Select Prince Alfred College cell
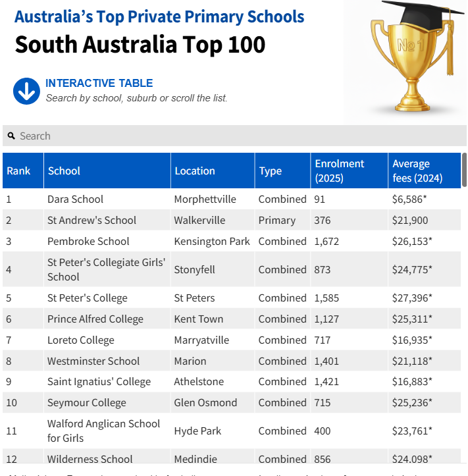This screenshot has width=468, height=476. tap(107, 319)
